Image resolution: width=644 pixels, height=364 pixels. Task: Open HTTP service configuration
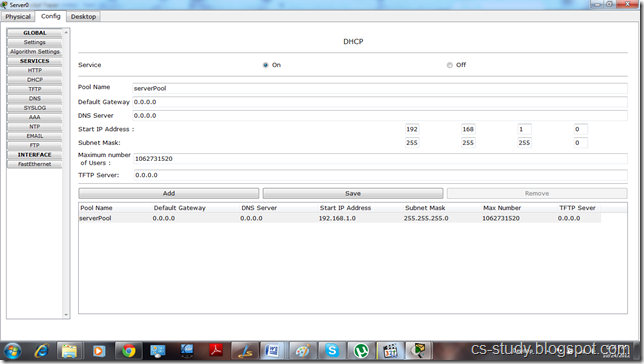tap(34, 70)
